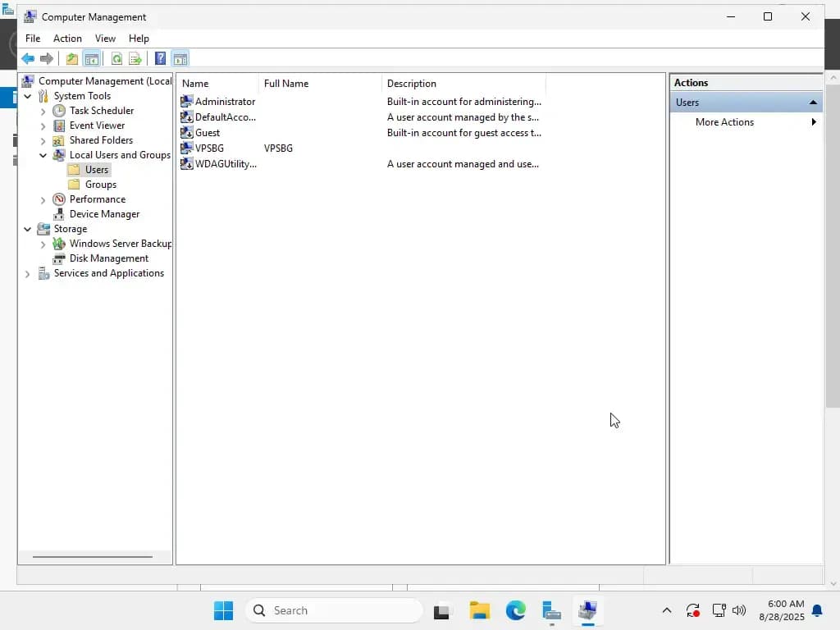This screenshot has height=630, width=840.
Task: Click the VPSBG Full Name cell
Action: point(278,148)
